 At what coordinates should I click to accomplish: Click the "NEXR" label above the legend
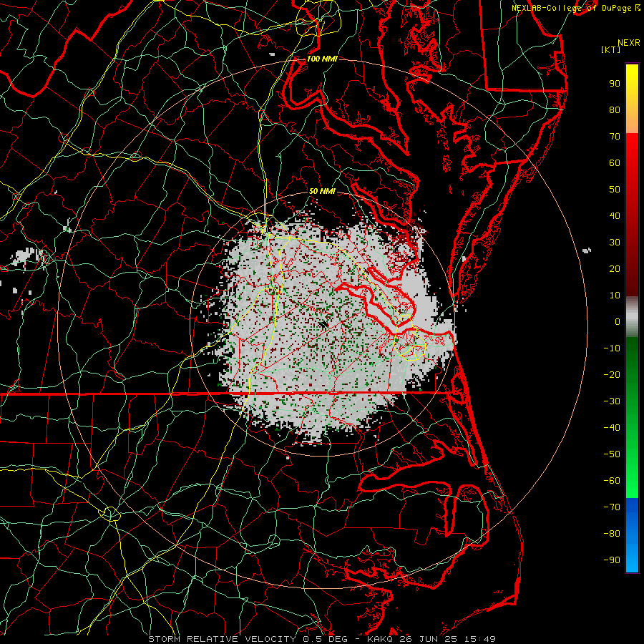(x=629, y=43)
